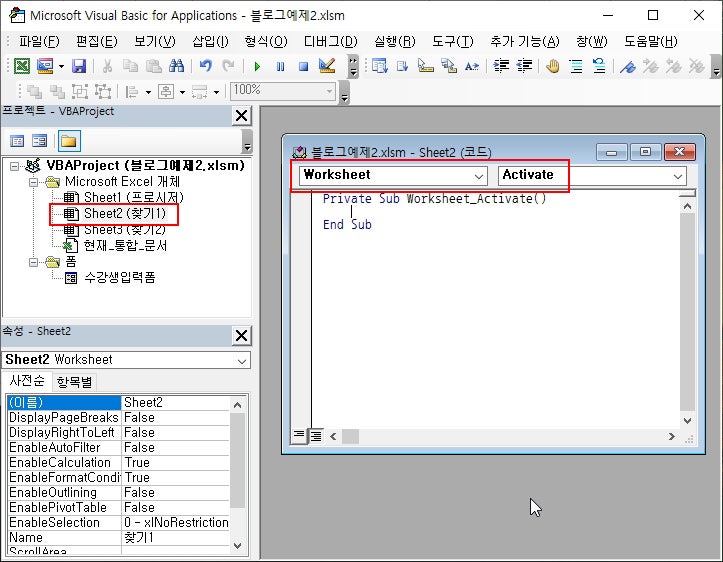Restore the Sheet2 code window

[x=646, y=152]
